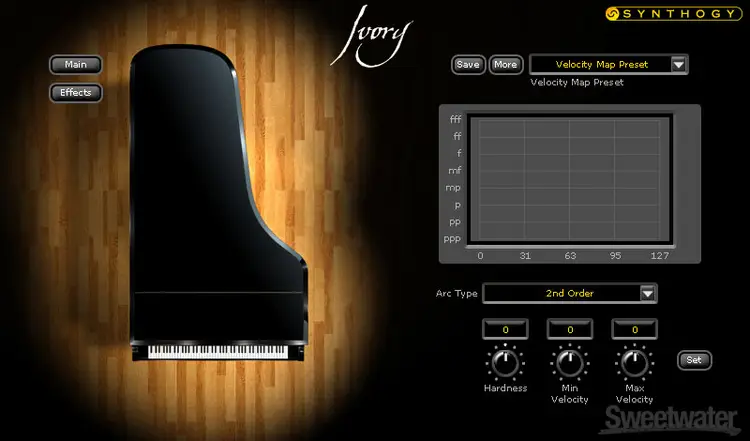Click the 'Velocity Map Preset' caption below dropdown
750x441 pixels.
tap(577, 82)
